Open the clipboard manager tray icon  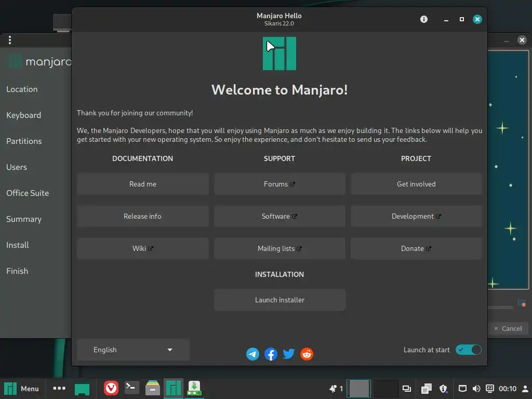pos(426,389)
